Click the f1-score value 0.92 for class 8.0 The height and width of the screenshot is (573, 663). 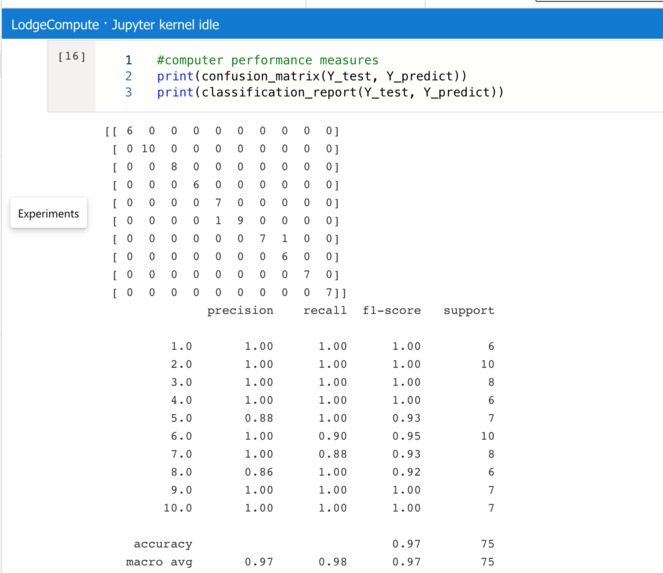tap(406, 472)
